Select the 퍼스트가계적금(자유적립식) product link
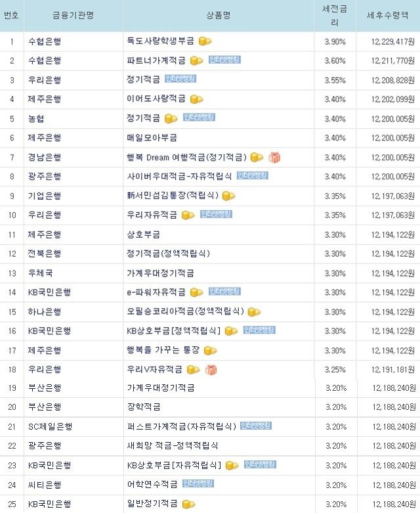 [x=182, y=426]
